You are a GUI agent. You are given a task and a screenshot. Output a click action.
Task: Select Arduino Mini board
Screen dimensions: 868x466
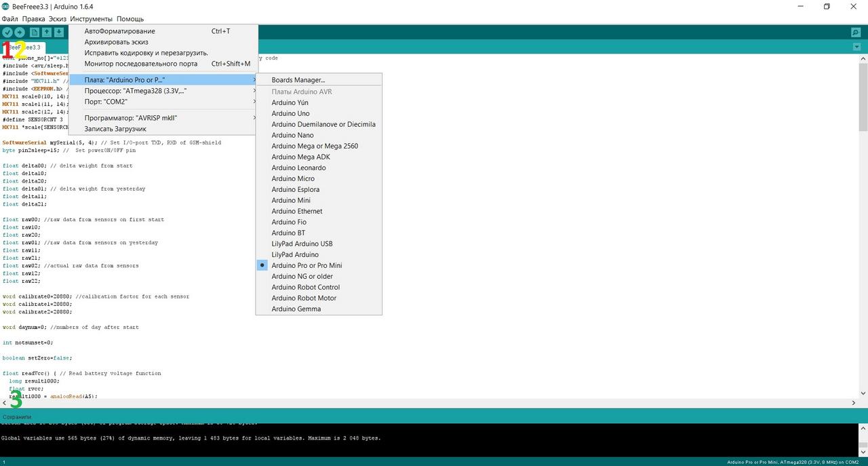319,200
